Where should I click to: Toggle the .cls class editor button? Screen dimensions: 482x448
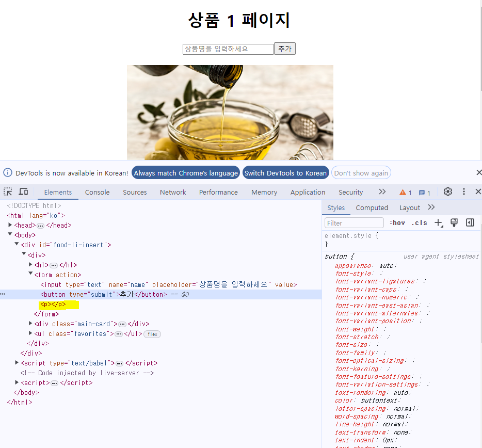[x=419, y=222]
